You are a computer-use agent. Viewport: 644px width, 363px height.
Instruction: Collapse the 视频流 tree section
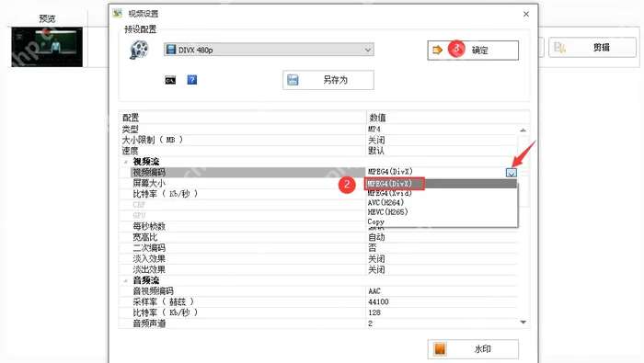(x=126, y=162)
